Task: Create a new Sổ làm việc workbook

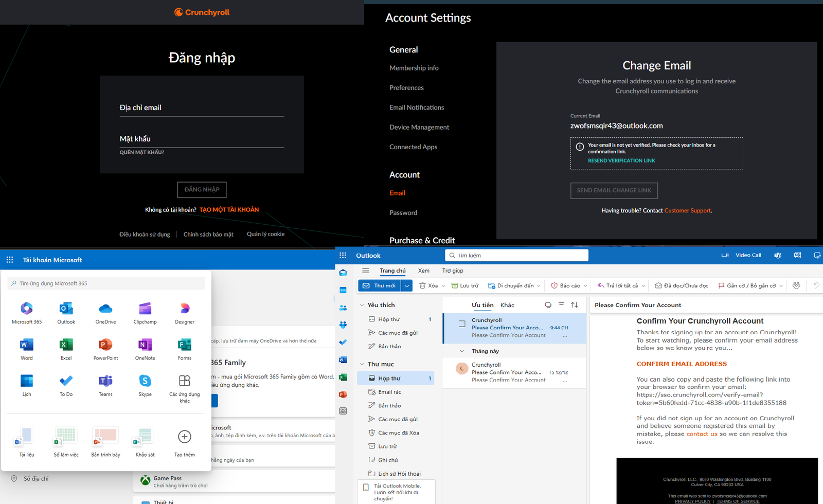Action: pyautogui.click(x=66, y=442)
